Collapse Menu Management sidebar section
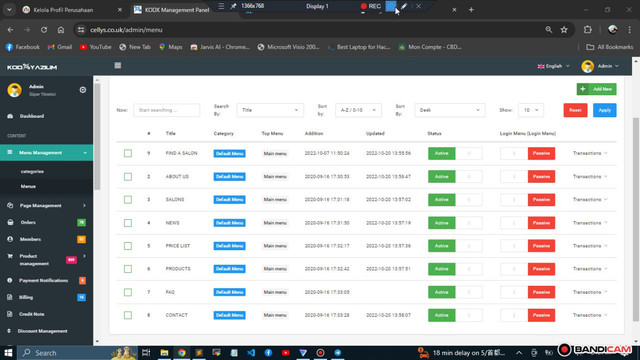Viewport: 640px width, 360px height. click(47, 153)
